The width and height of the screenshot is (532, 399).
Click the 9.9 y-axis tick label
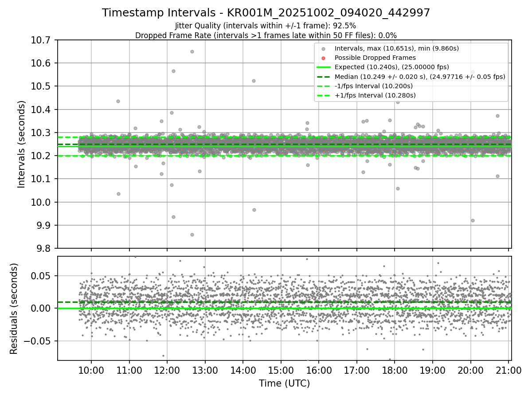[43, 225]
